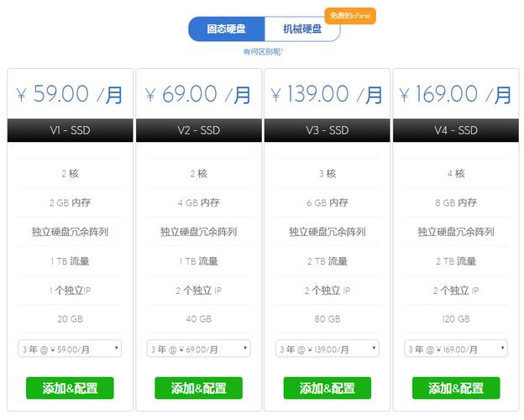Click 1 TB 流量 in the V2 - SSD plan

(x=198, y=261)
